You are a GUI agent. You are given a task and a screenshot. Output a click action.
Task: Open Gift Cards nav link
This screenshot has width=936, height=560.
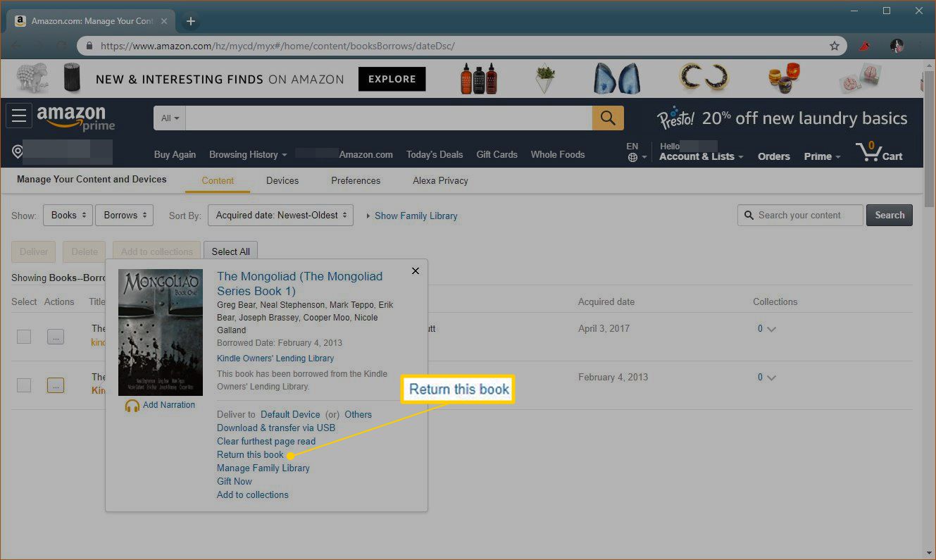[497, 155]
